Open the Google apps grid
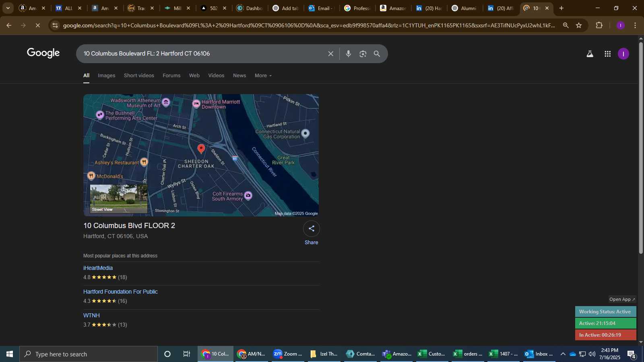This screenshot has height=362, width=644. tap(608, 54)
